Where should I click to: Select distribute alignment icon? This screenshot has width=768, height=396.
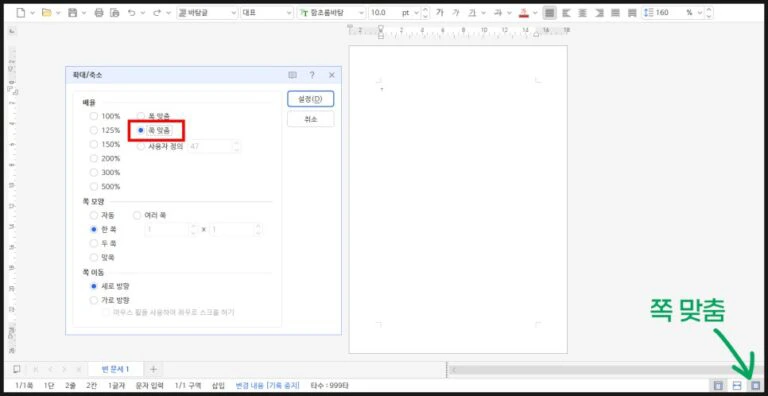[x=616, y=13]
